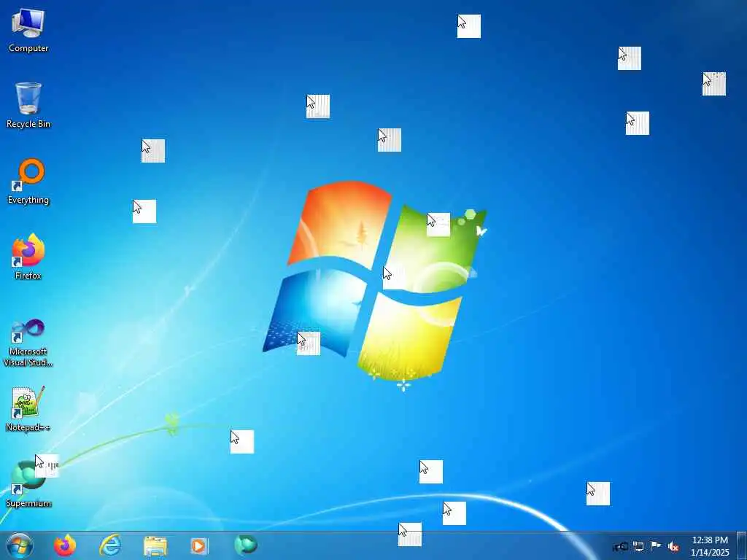Select the Recycle Bin desktop icon
This screenshot has height=560, width=747.
28,106
